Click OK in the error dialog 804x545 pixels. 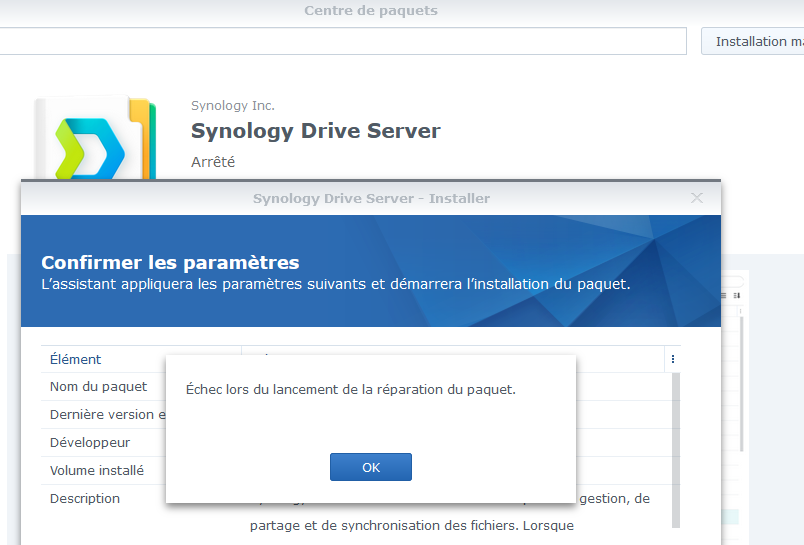tap(371, 467)
